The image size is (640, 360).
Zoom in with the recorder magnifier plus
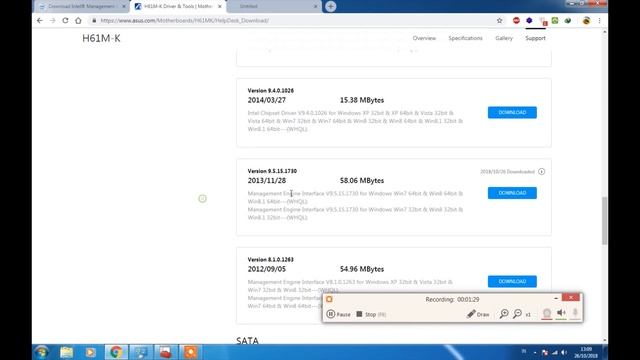click(504, 313)
